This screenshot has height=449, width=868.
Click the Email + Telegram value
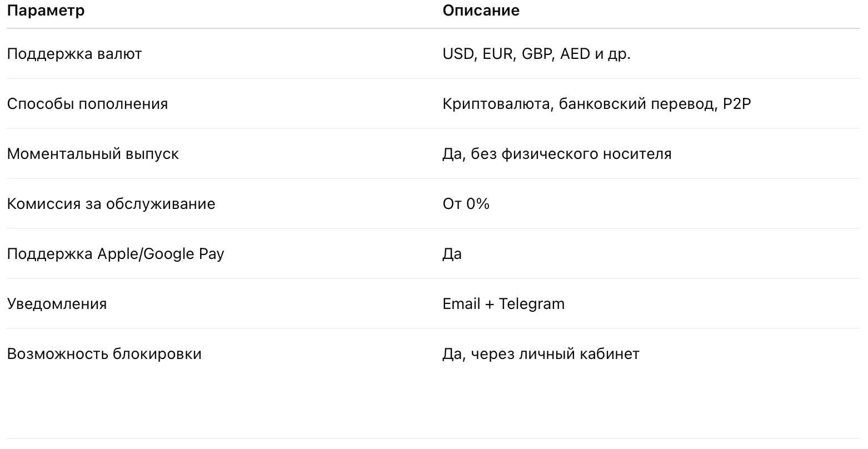pyautogui.click(x=503, y=304)
